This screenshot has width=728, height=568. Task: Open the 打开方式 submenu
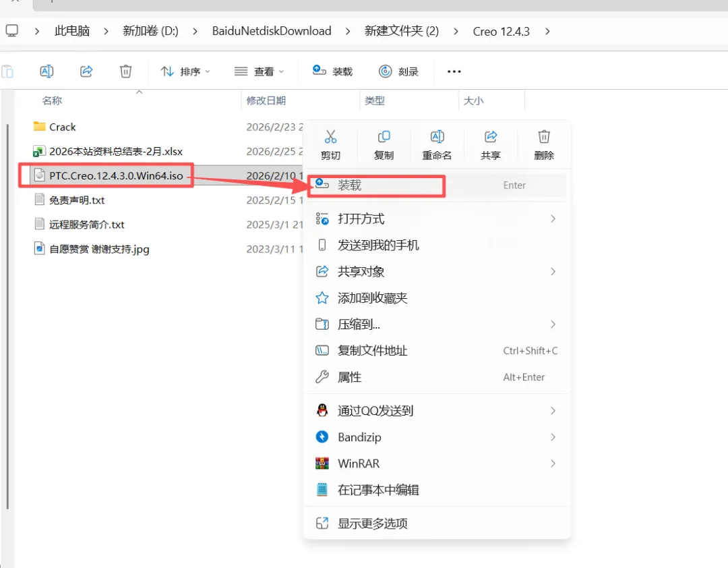[436, 219]
